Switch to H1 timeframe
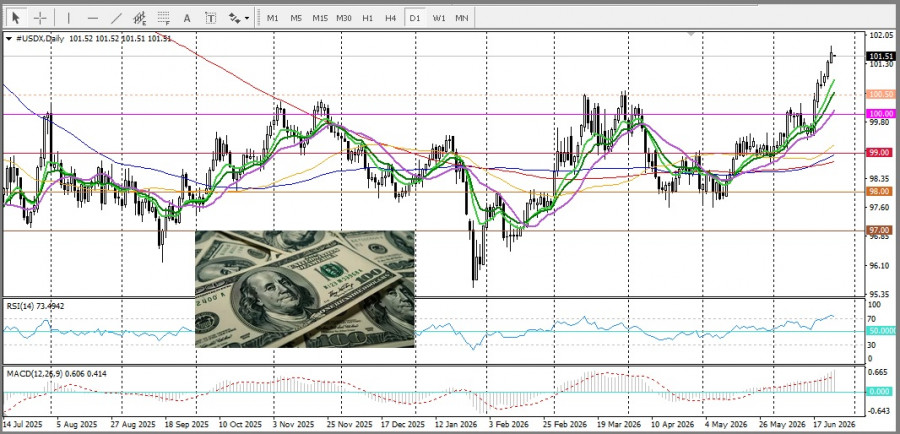Viewport: 900px width, 434px height. coord(367,18)
